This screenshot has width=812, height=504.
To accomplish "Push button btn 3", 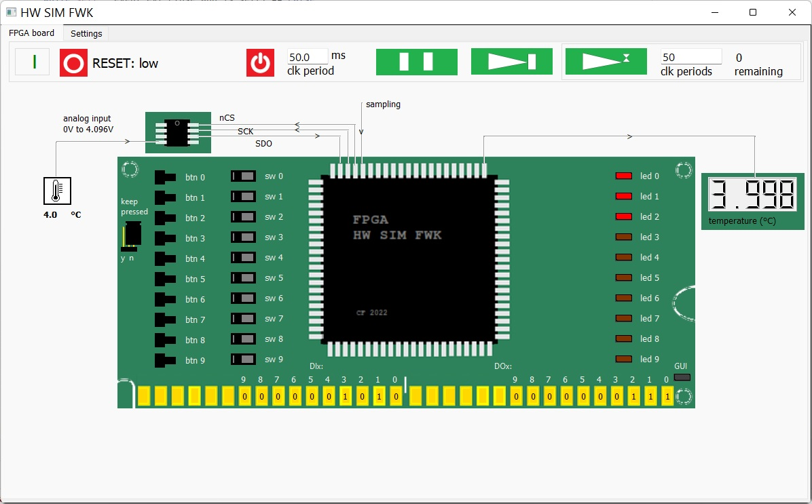I will 165,239.
